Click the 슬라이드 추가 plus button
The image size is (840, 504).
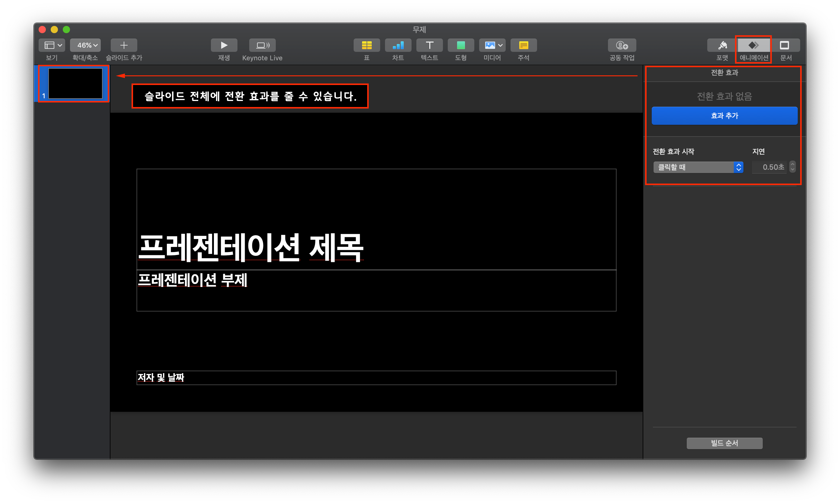click(x=124, y=45)
